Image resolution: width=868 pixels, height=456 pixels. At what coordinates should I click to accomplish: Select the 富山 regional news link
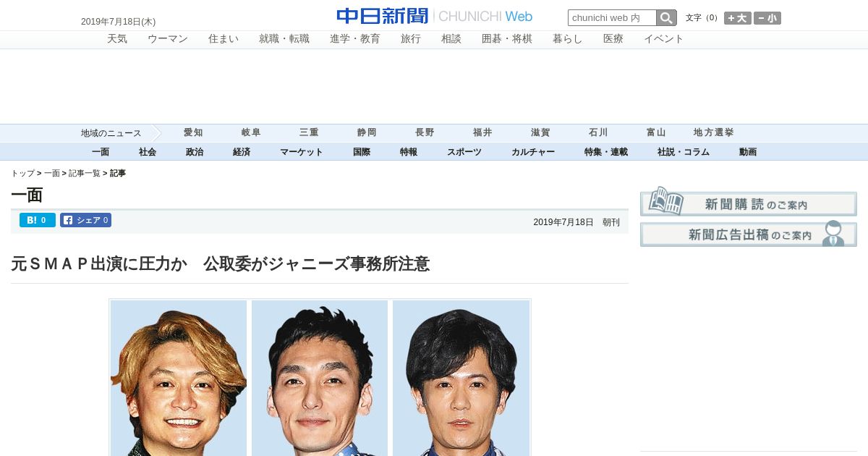[656, 132]
